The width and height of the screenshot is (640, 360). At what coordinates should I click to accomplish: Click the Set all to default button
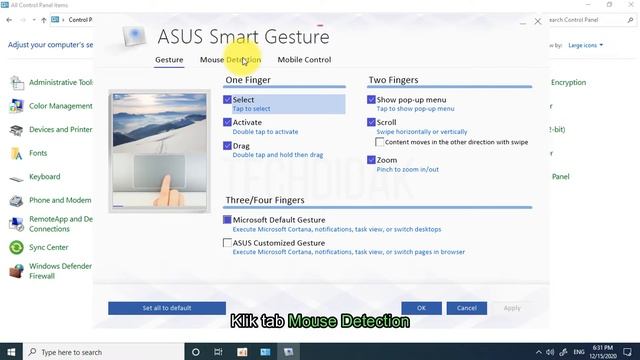pyautogui.click(x=167, y=308)
